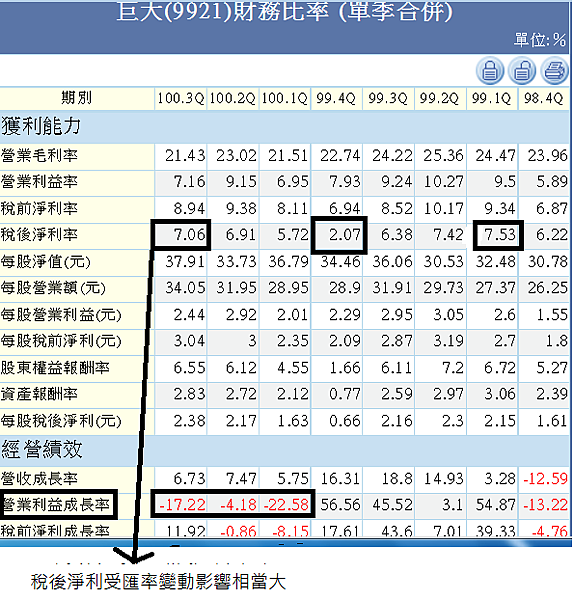Viewport: 574px width, 600px height.
Task: Click the 39.33 value in 稅前淨利成長率 row
Action: pos(496,530)
